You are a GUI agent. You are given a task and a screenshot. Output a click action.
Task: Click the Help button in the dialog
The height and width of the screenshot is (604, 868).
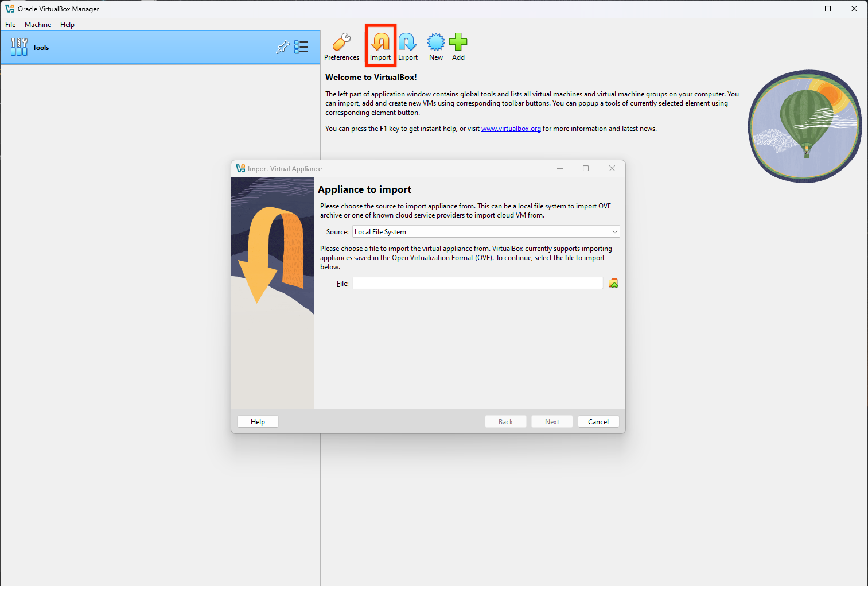[x=257, y=421]
